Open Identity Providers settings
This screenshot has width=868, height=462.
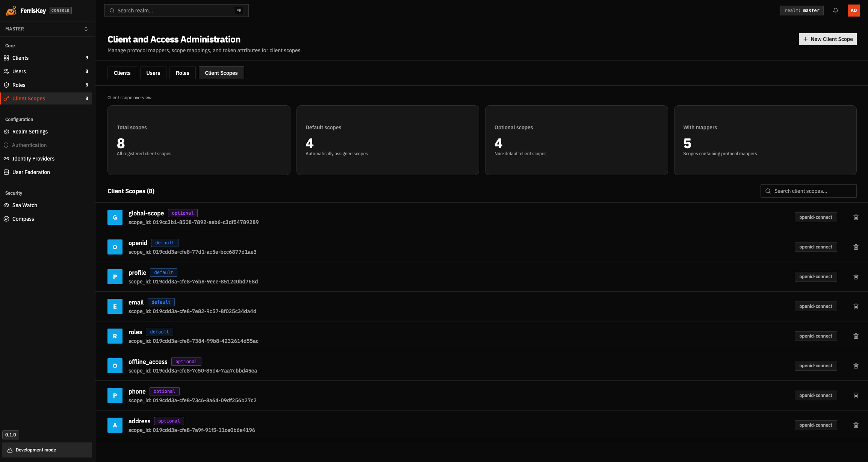(x=33, y=159)
